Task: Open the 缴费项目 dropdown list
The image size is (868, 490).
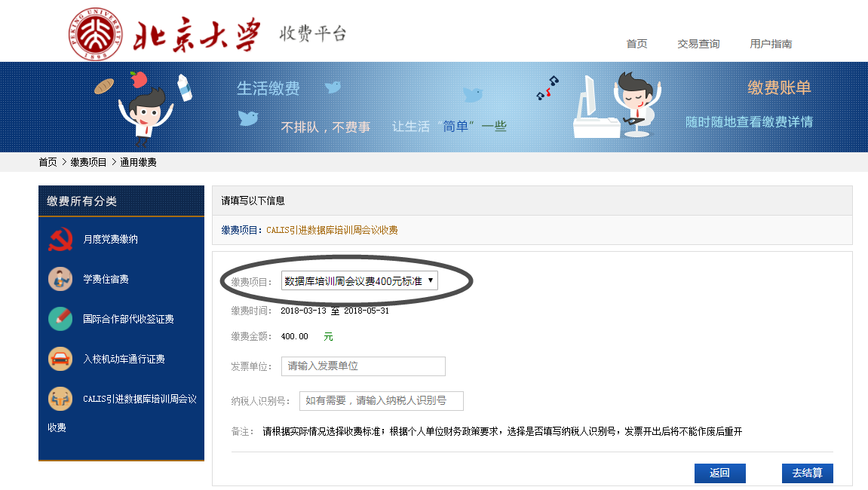Action: pyautogui.click(x=359, y=281)
